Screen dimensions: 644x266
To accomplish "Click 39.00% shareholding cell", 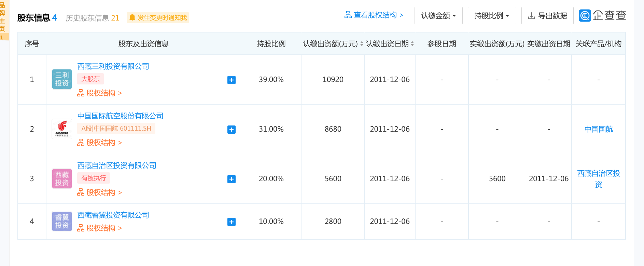I will (x=271, y=80).
